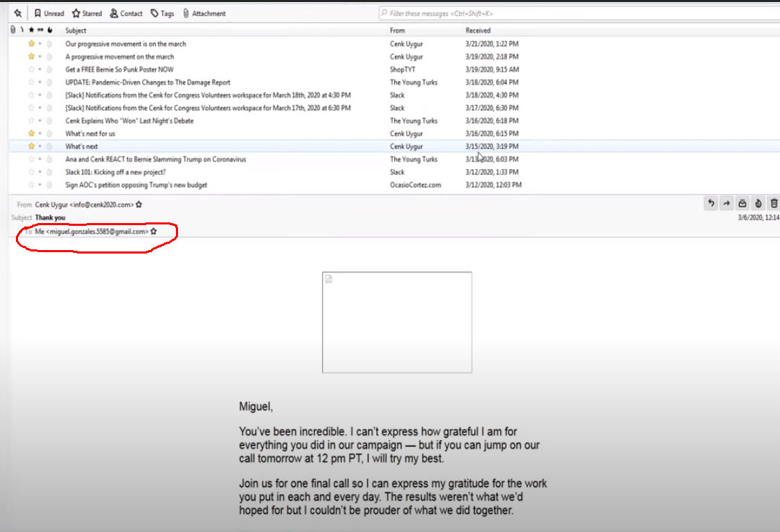Star the 'Slack 101: Kicking off' message
Image resolution: width=780 pixels, height=532 pixels.
(x=31, y=172)
